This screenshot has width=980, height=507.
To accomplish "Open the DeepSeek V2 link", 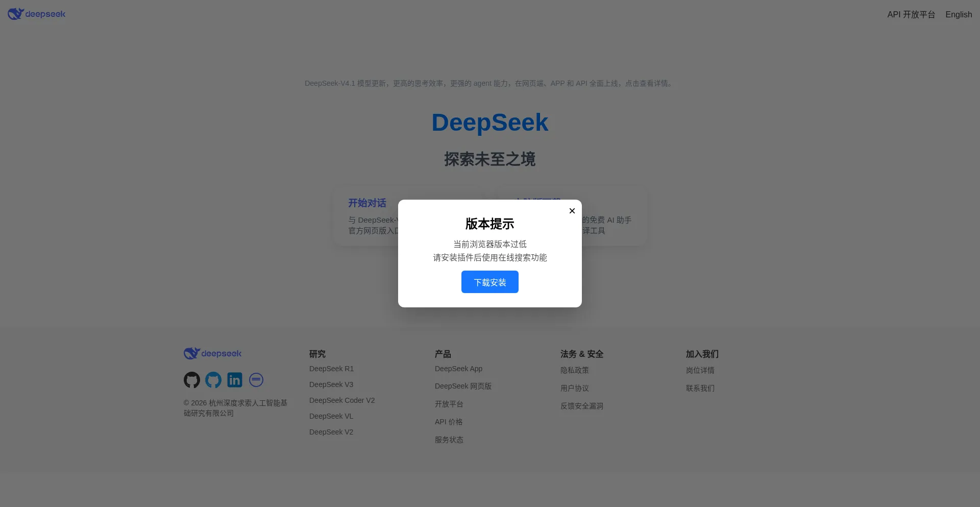I will point(331,432).
